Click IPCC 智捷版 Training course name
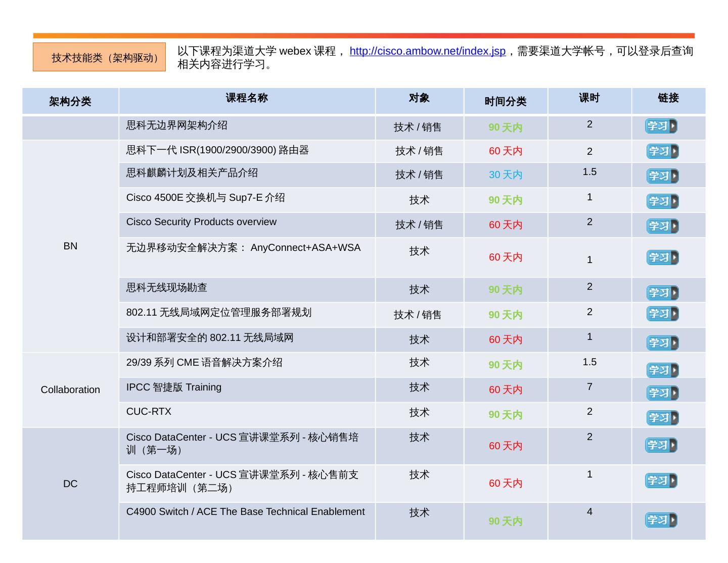728x563 pixels. point(174,387)
